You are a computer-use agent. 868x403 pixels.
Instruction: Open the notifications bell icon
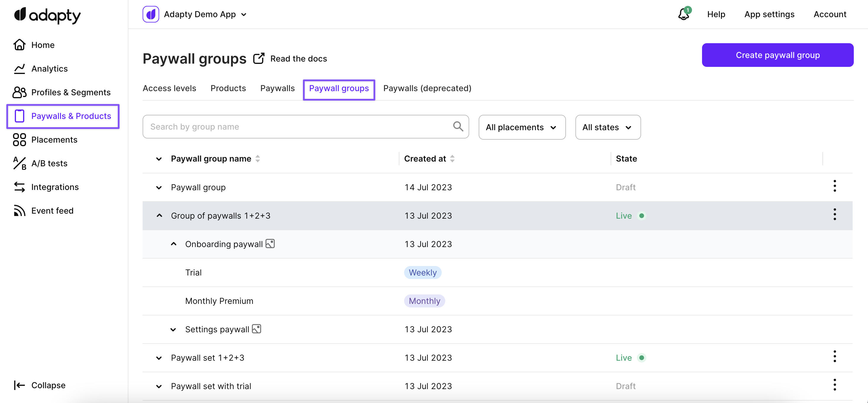(x=684, y=14)
